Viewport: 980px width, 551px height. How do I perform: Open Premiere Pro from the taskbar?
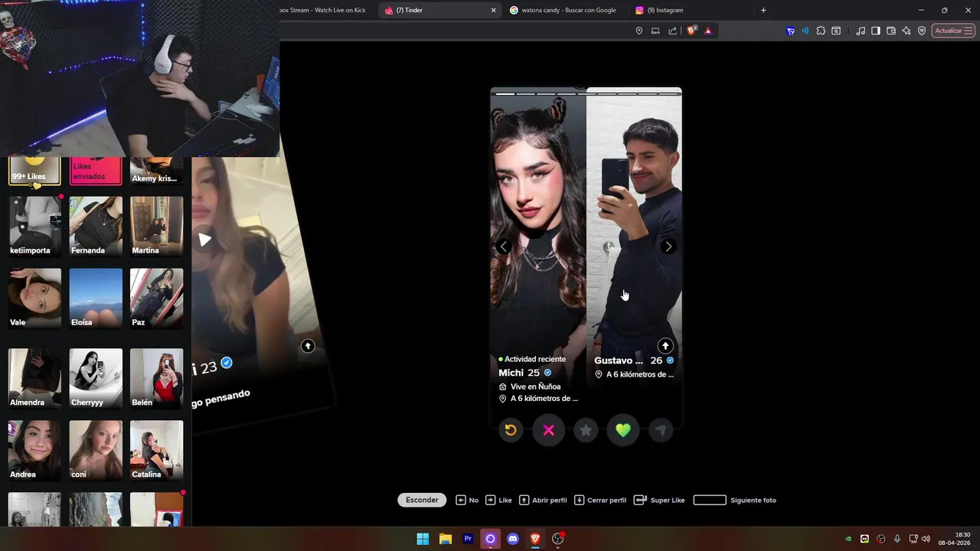click(x=468, y=539)
